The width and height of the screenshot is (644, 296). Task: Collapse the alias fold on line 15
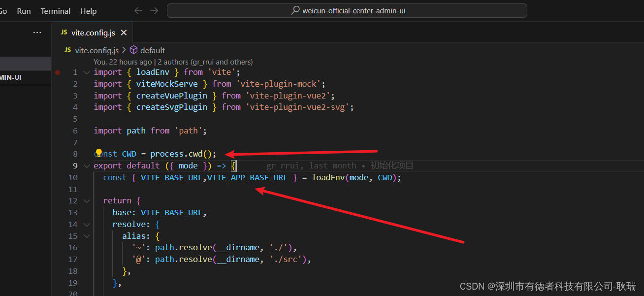87,236
